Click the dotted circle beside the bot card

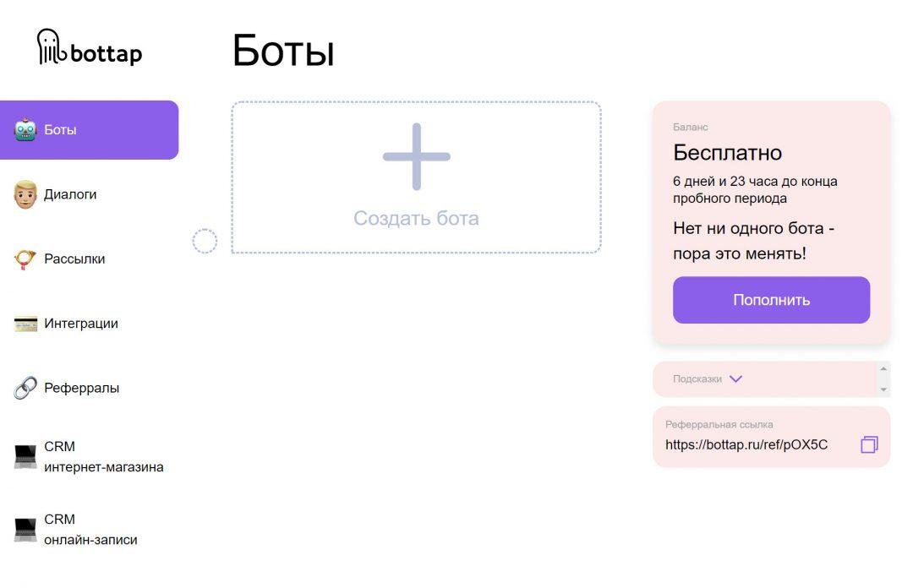point(205,242)
